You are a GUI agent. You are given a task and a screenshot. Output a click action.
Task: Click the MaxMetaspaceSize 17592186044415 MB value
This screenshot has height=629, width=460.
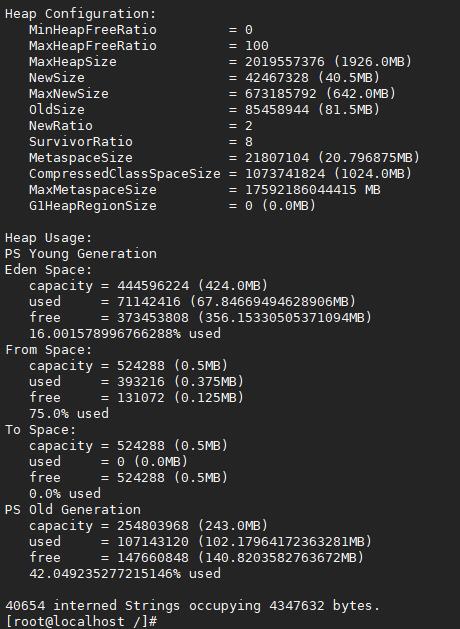pyautogui.click(x=313, y=189)
